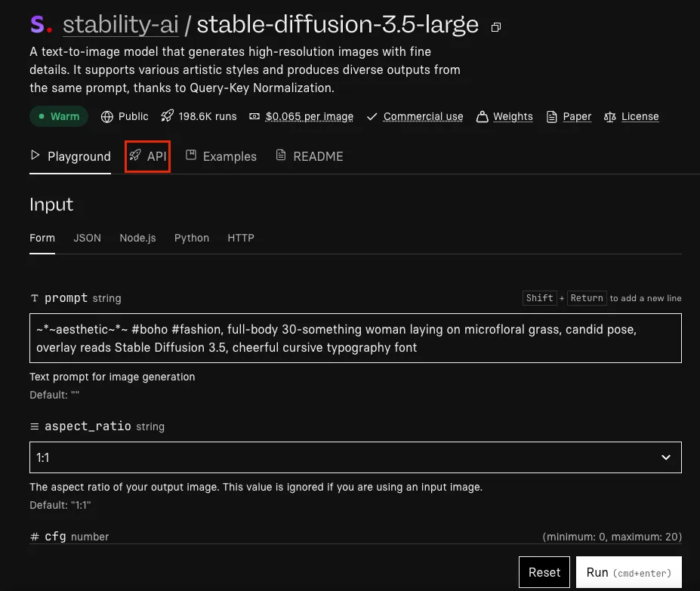
Task: Click the play icon on the Playground tab
Action: [35, 155]
